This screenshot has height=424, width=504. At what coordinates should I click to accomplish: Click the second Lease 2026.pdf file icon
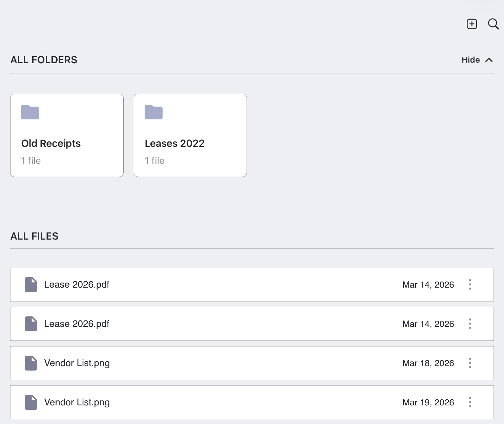(30, 324)
